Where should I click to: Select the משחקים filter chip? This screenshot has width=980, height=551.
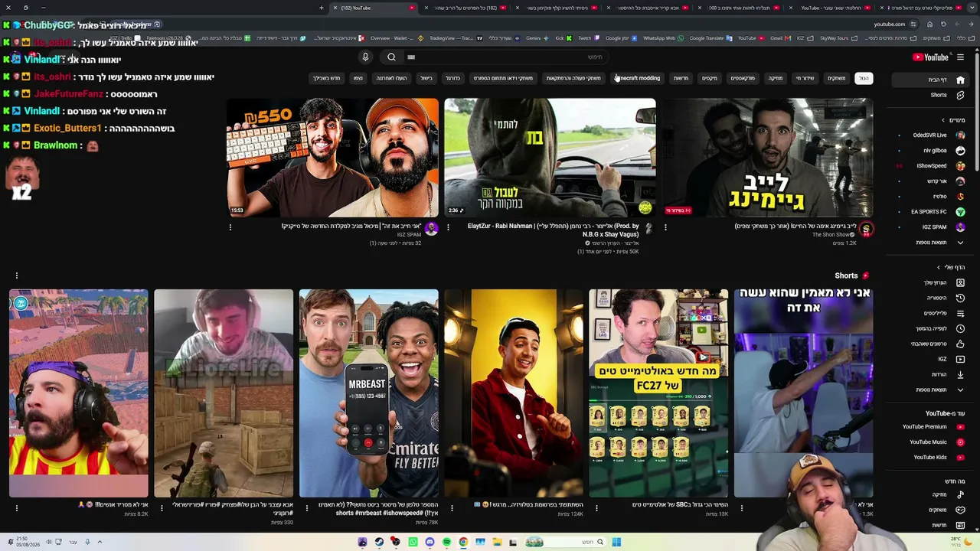click(836, 78)
